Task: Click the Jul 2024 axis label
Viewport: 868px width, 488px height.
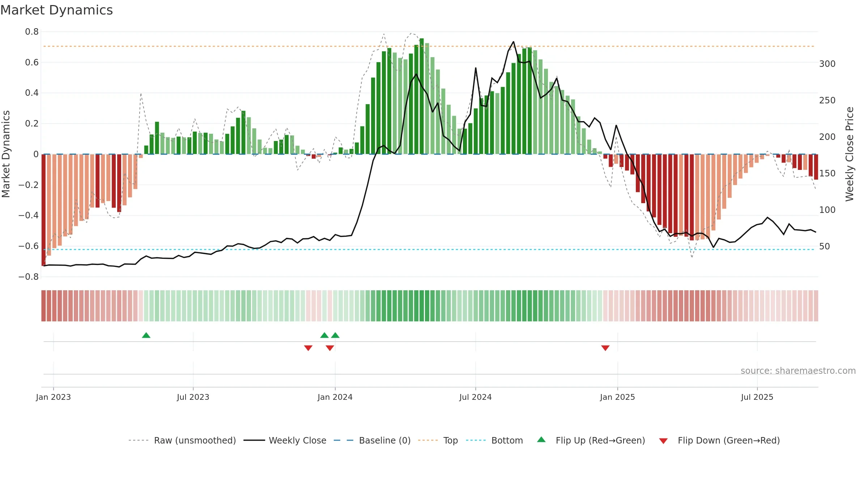Action: (x=476, y=397)
